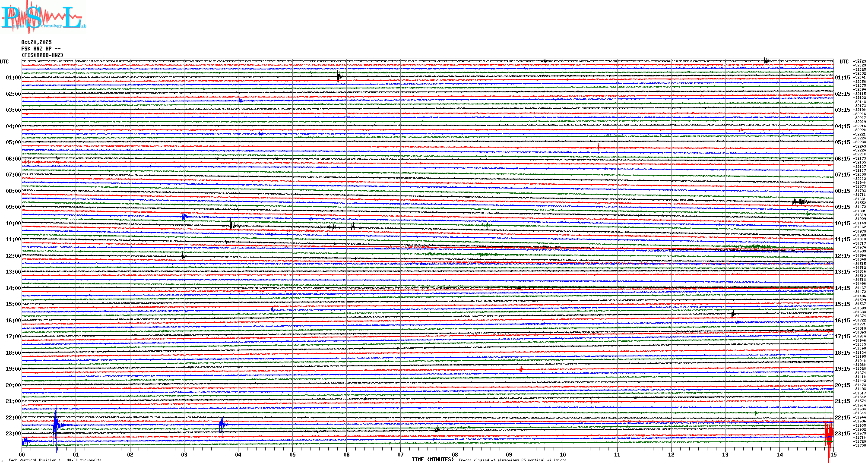Click the 16:15 time label on right
868x466 pixels.
click(842, 321)
